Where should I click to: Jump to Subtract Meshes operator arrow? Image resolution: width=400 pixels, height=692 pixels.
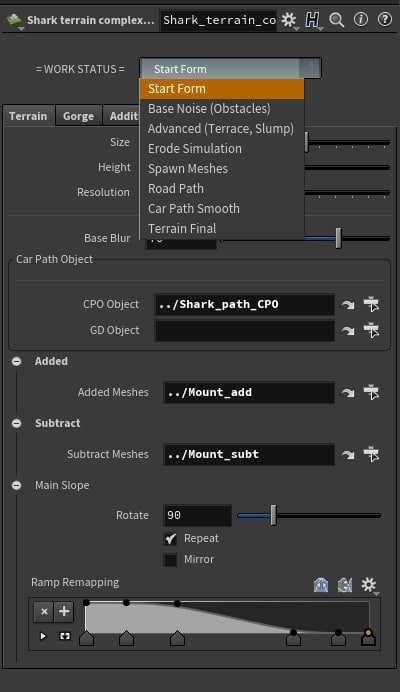(348, 455)
